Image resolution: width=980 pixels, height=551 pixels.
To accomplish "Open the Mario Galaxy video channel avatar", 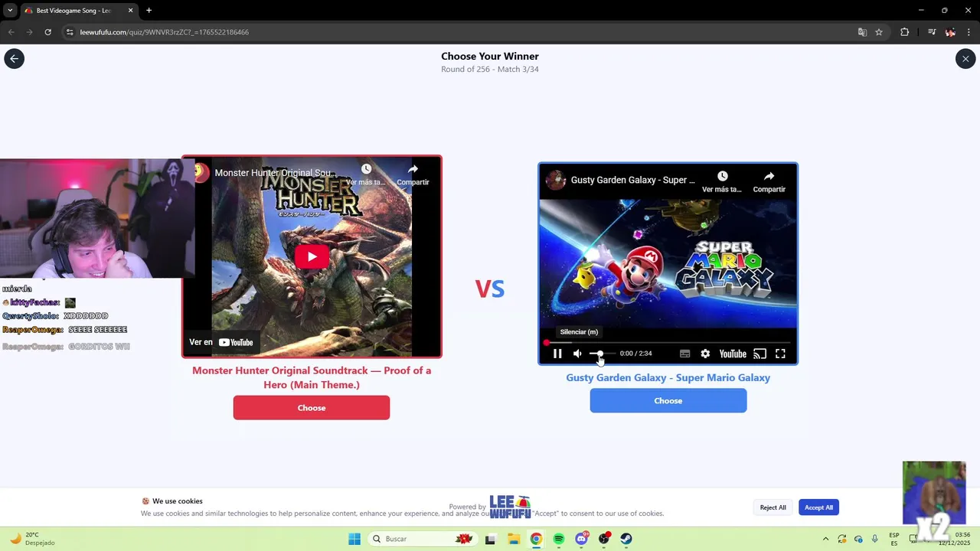I will coord(556,180).
